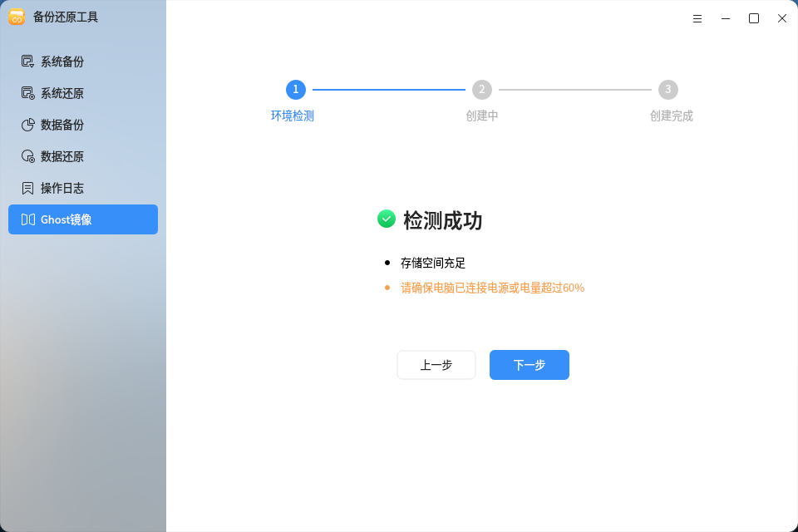Click the 环境检测 step label
The height and width of the screenshot is (532, 798).
[x=293, y=116]
